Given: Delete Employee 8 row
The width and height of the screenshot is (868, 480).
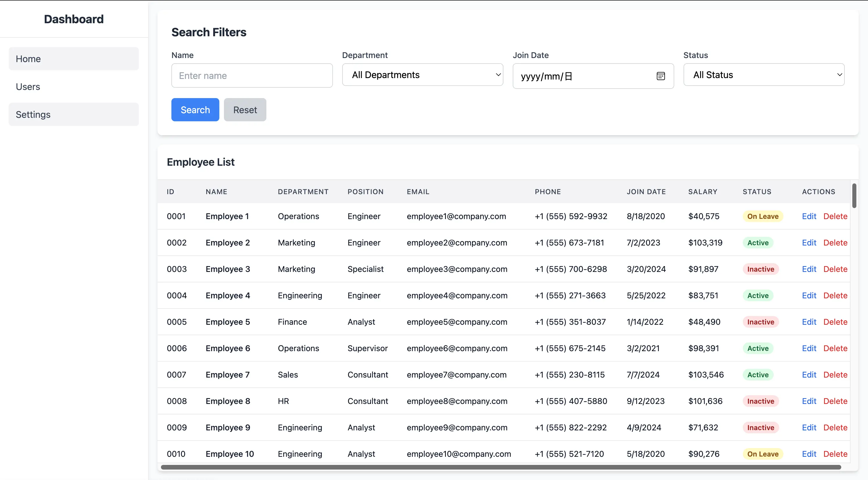Looking at the screenshot, I should (835, 401).
